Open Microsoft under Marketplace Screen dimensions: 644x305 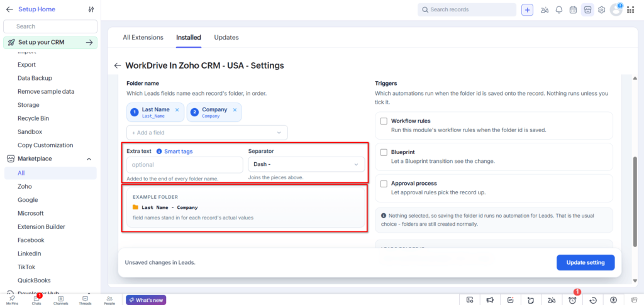(x=30, y=213)
